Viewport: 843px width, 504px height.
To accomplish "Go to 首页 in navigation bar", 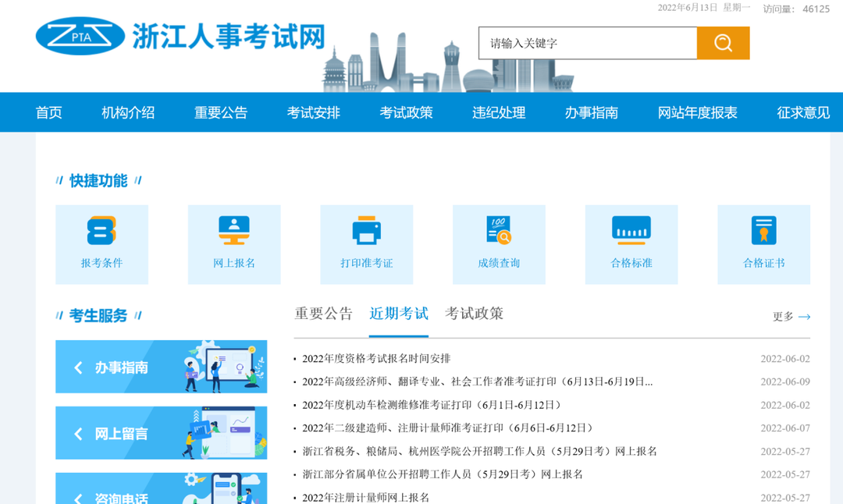I will [x=49, y=112].
